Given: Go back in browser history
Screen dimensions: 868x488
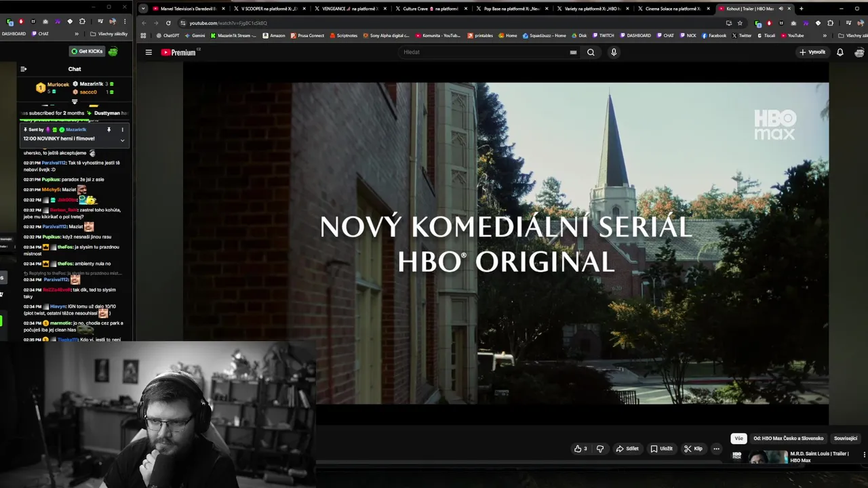Looking at the screenshot, I should (x=144, y=23).
